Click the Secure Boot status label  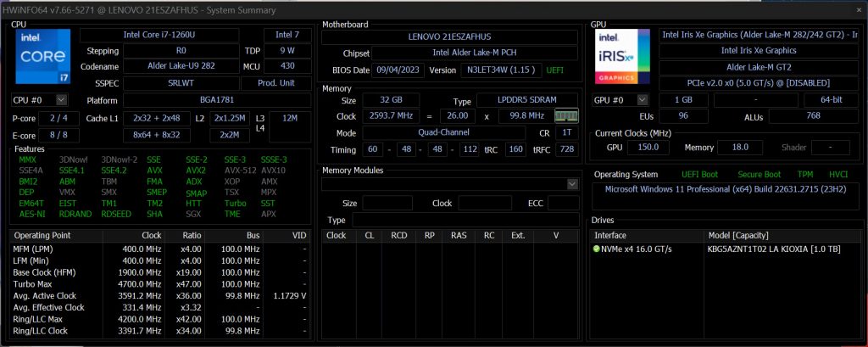(759, 175)
